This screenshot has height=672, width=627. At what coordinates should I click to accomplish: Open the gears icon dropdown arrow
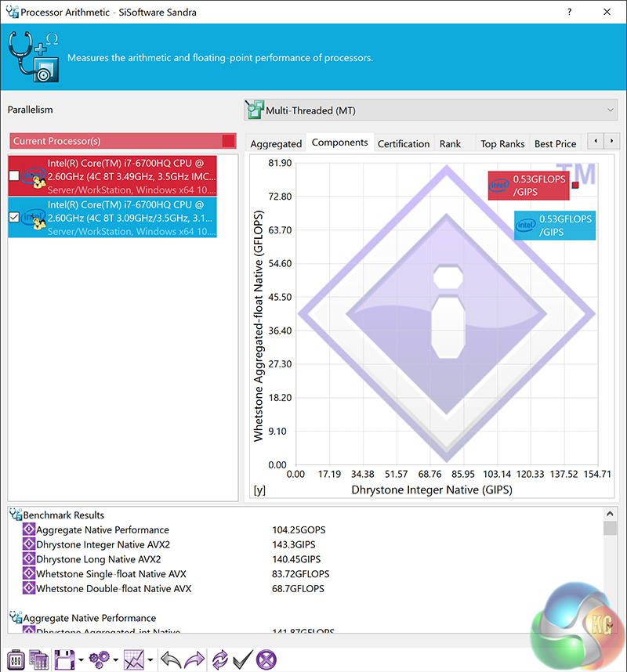tap(115, 660)
